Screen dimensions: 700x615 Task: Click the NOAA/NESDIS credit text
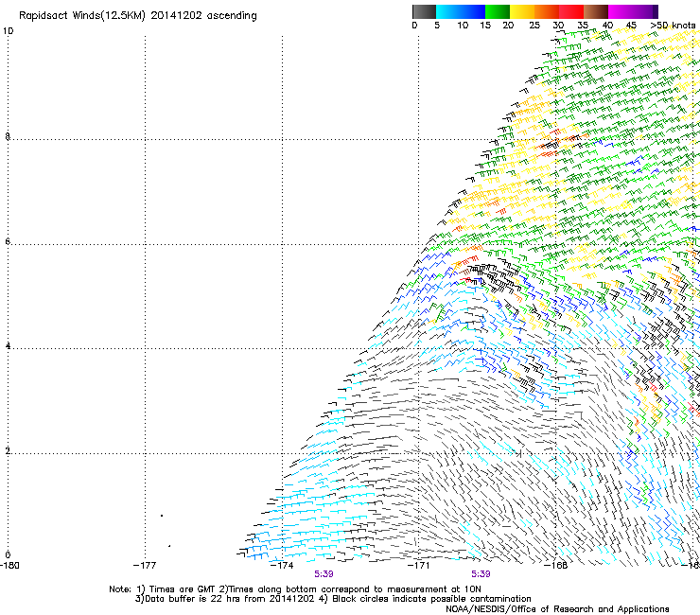point(557,609)
